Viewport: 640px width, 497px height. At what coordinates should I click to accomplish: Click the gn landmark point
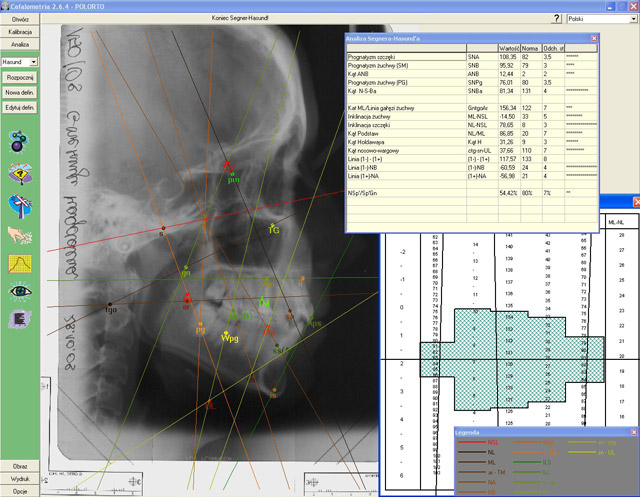coord(186,267)
